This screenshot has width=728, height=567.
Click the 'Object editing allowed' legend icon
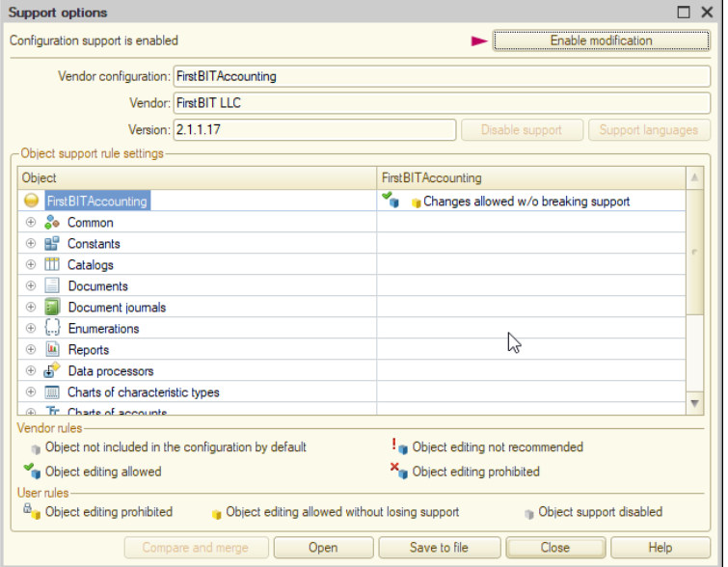coord(32,471)
